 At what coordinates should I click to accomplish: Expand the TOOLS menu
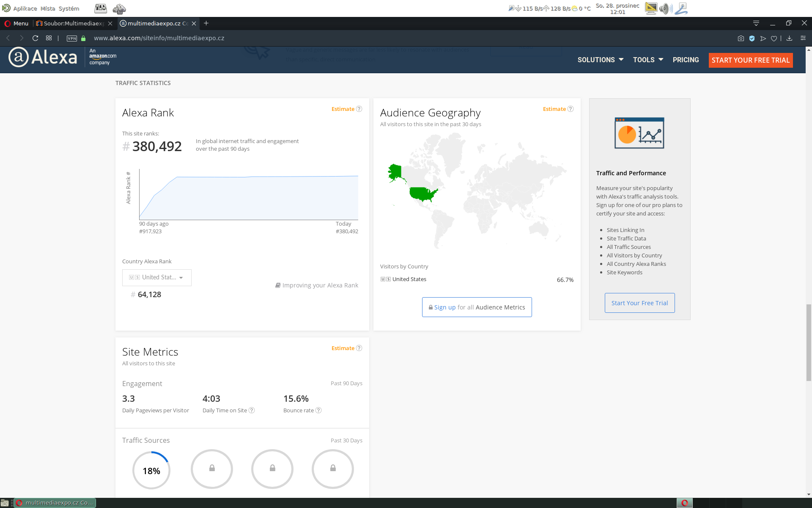(x=647, y=60)
